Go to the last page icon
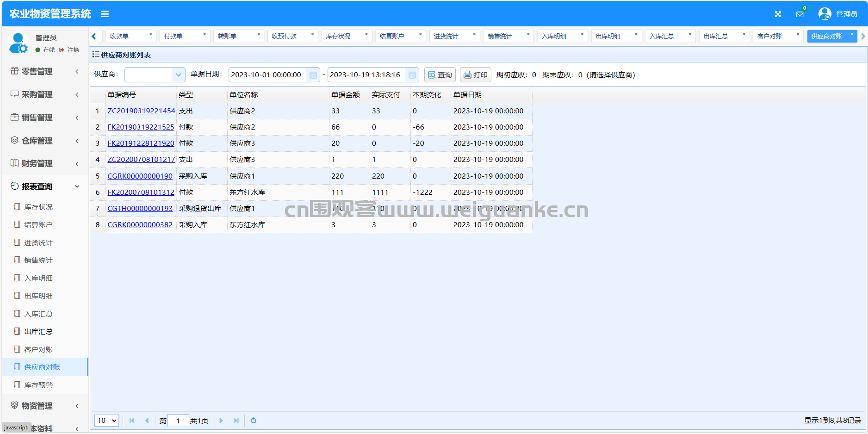Image resolution: width=868 pixels, height=434 pixels. point(236,421)
